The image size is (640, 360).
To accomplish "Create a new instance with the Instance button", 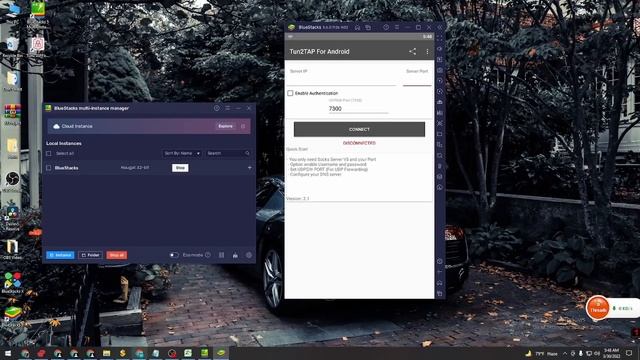I will point(60,255).
